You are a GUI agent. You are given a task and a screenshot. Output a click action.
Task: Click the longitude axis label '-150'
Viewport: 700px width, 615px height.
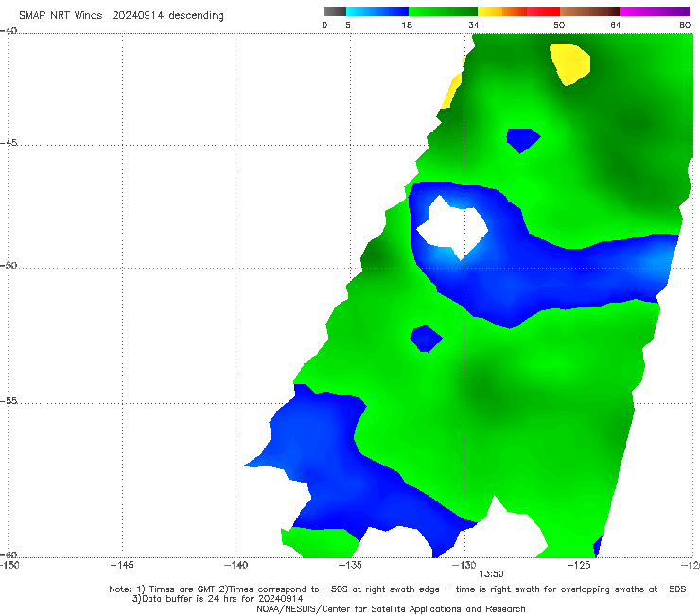tap(9, 565)
